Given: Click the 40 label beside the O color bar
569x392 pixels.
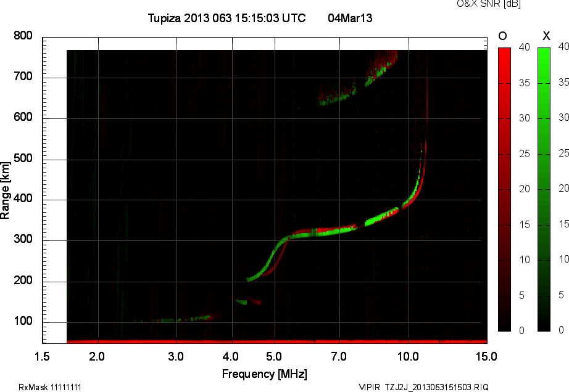Looking at the screenshot, I should point(525,47).
